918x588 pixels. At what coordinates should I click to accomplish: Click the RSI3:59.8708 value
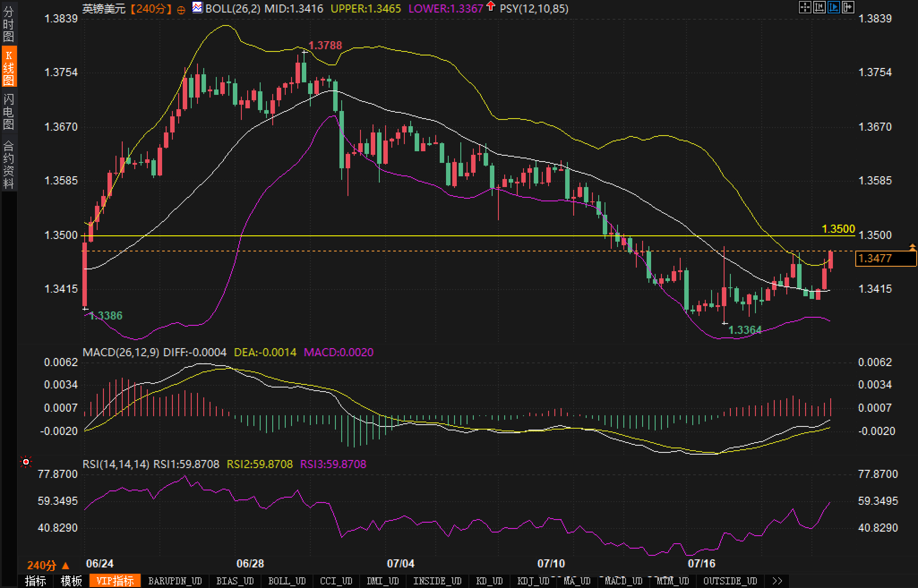point(333,464)
